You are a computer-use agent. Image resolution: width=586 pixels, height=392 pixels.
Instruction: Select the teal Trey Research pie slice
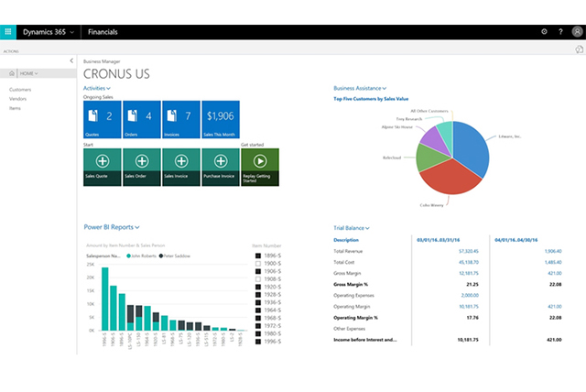pyautogui.click(x=447, y=133)
